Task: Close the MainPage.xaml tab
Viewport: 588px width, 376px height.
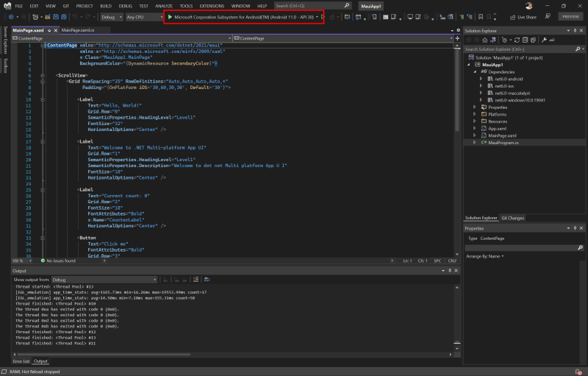Action: pyautogui.click(x=56, y=30)
